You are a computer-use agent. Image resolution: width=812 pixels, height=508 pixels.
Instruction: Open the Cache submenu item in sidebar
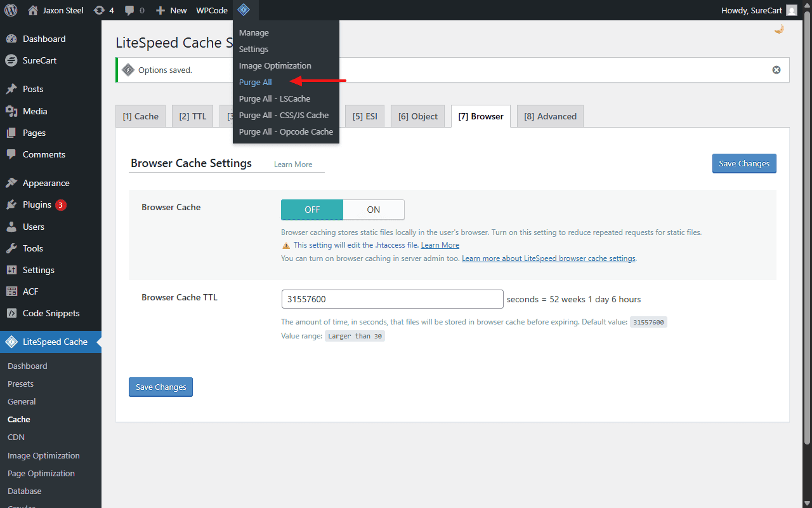(x=19, y=419)
